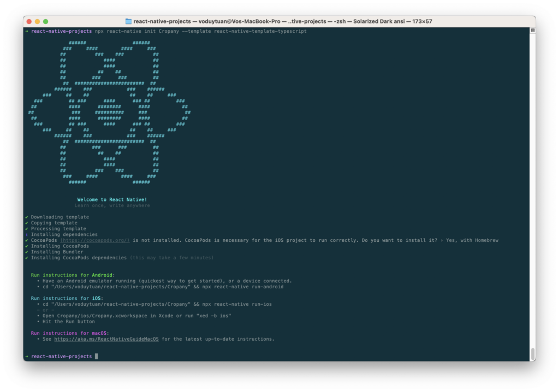
Task: Click the yellow minimize window button
Action: (38, 21)
